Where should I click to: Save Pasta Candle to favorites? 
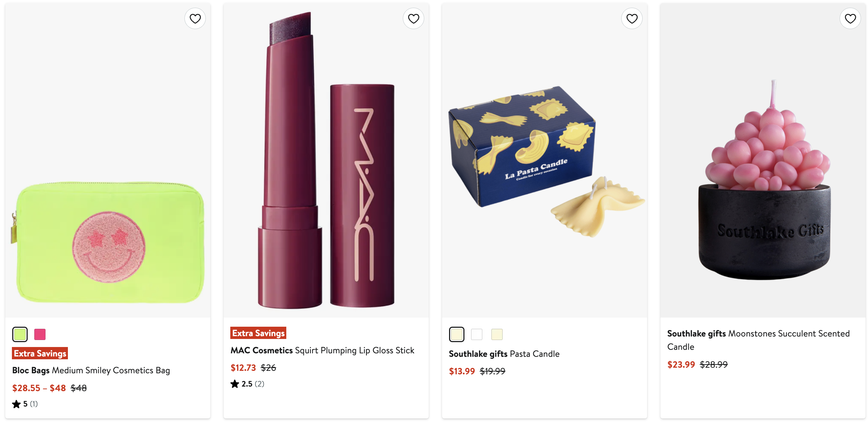pos(632,19)
